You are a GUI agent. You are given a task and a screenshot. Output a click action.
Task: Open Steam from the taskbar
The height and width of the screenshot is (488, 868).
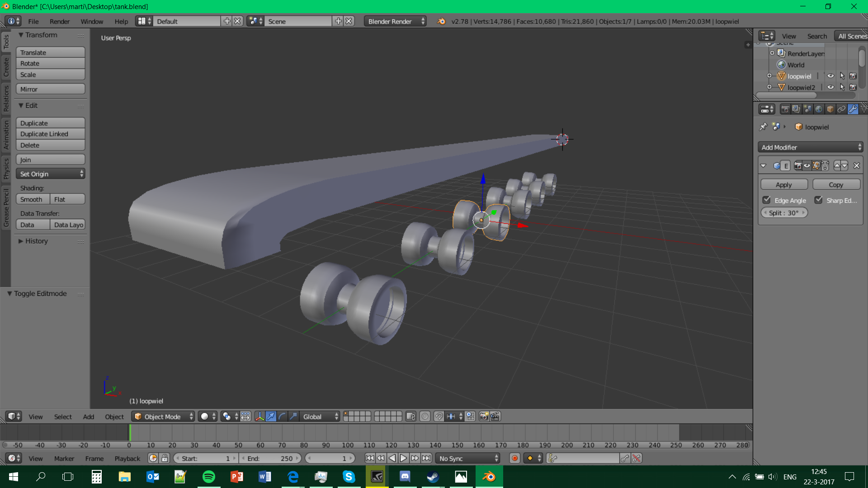[x=433, y=477]
